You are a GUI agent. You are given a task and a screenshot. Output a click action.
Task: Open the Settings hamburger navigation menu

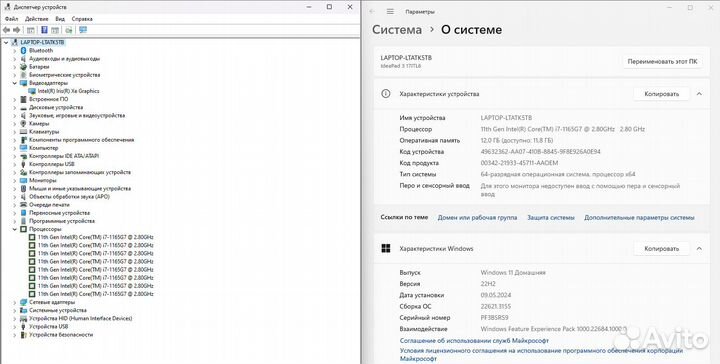click(390, 11)
